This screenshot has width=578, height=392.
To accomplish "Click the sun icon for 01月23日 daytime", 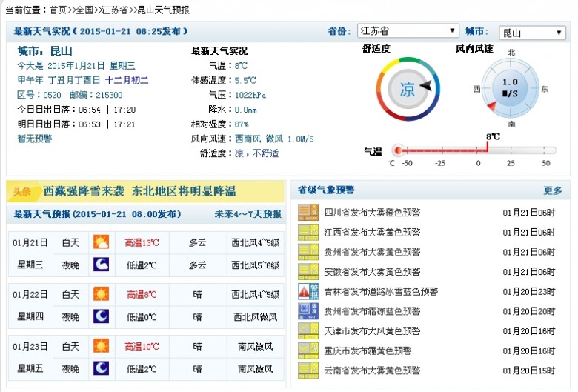I will (101, 346).
